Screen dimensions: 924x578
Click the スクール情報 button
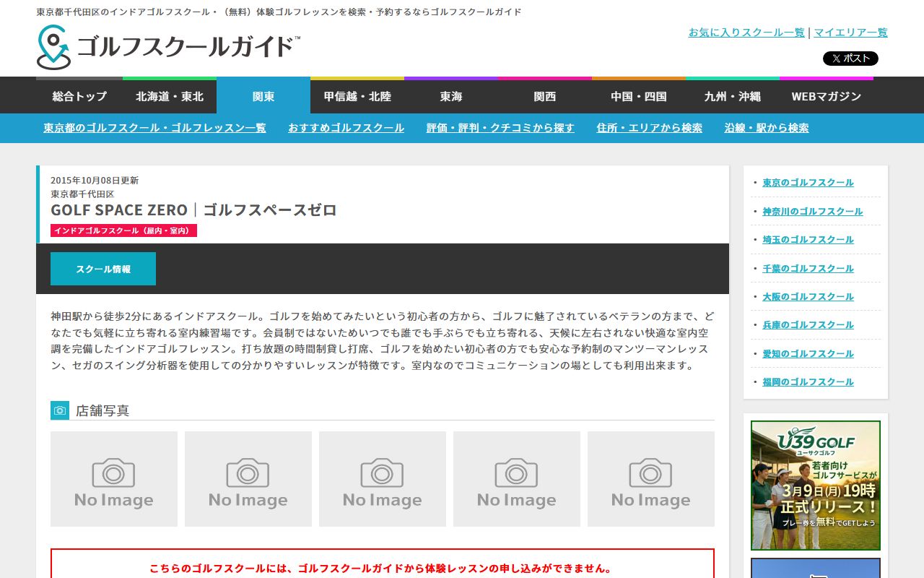(103, 269)
